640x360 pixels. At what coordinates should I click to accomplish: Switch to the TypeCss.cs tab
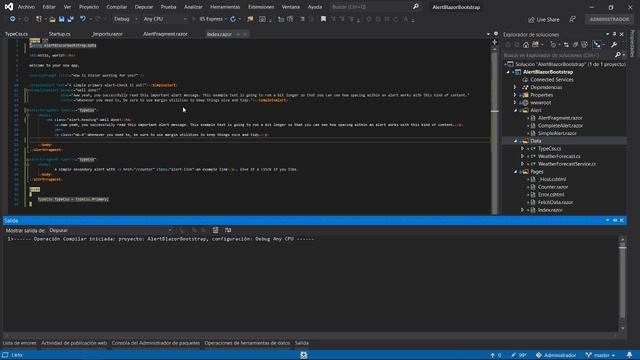tap(17, 34)
